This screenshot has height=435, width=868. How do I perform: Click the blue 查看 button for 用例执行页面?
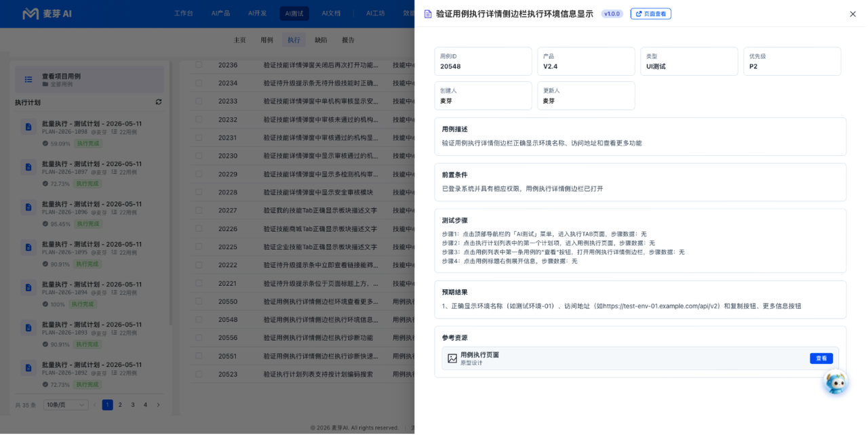pos(821,358)
